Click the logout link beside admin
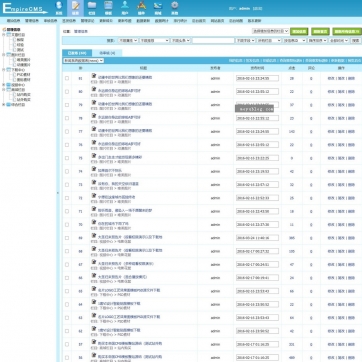The image size is (362, 362). pos(257,9)
